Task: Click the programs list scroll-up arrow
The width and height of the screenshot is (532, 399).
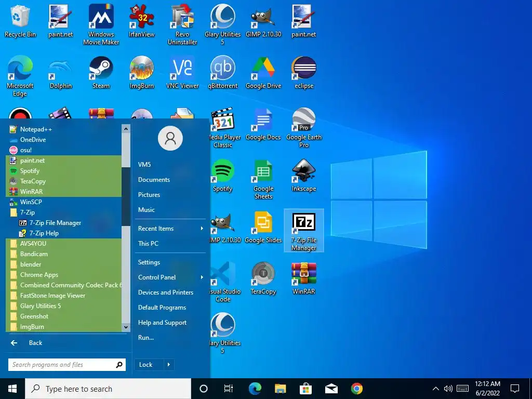Action: coord(126,129)
